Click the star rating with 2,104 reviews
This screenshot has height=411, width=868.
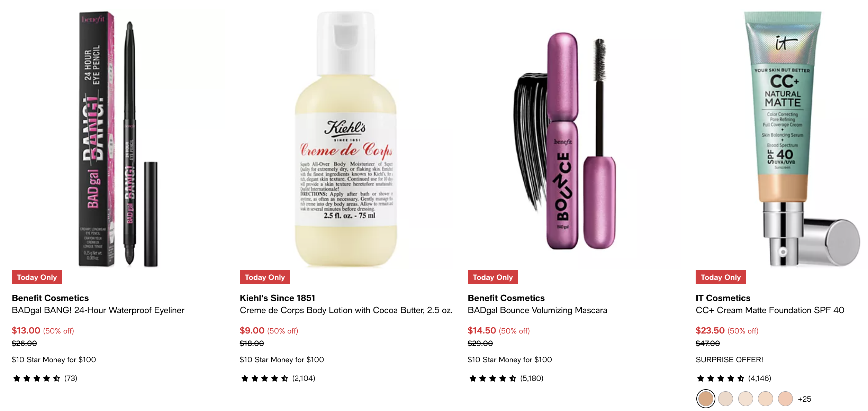click(278, 378)
